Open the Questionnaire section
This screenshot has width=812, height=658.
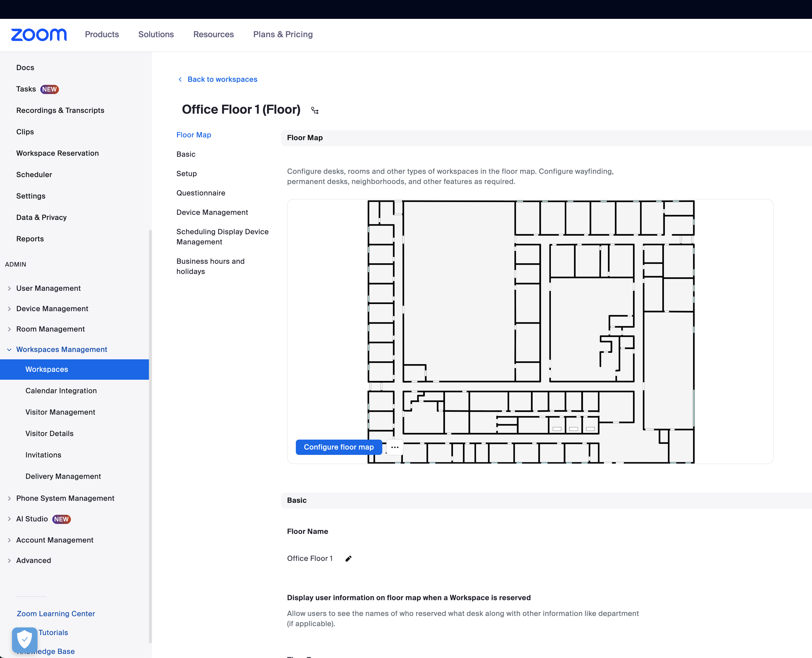click(201, 193)
